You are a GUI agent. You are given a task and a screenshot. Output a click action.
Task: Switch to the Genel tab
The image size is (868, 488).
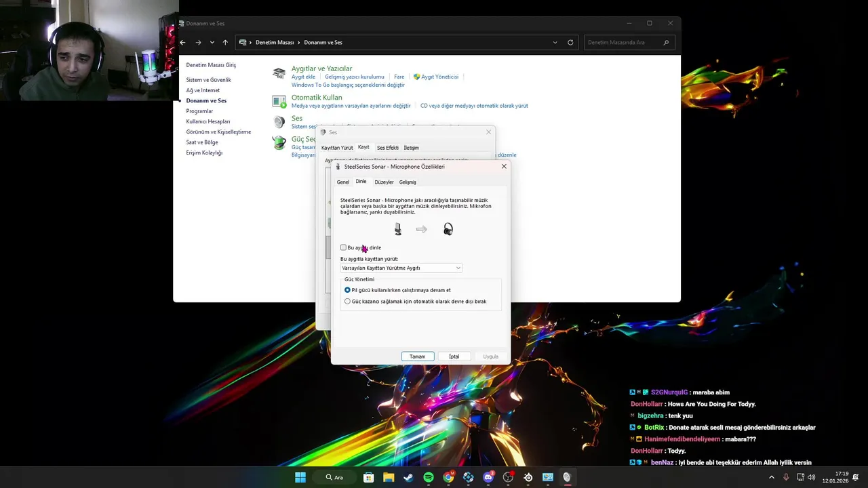click(x=343, y=182)
